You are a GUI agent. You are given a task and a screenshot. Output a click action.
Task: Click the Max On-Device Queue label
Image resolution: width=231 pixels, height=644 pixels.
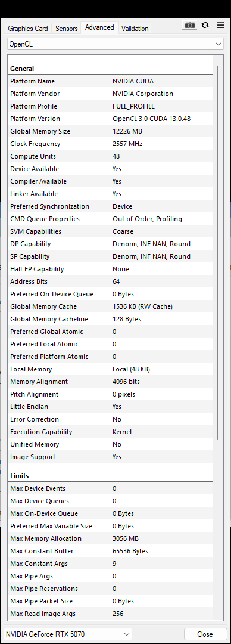pos(44,514)
